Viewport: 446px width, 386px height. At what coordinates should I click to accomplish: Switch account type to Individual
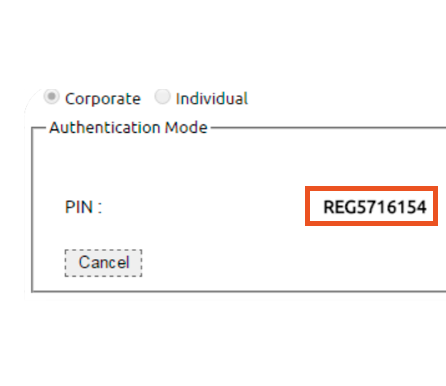[x=162, y=97]
